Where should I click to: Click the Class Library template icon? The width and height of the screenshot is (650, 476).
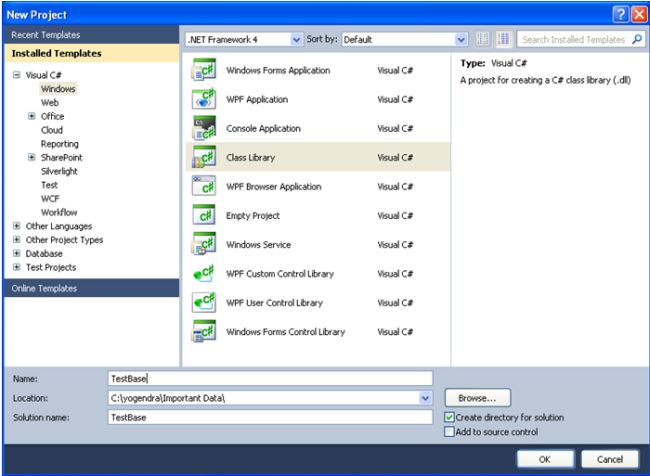pyautogui.click(x=204, y=157)
